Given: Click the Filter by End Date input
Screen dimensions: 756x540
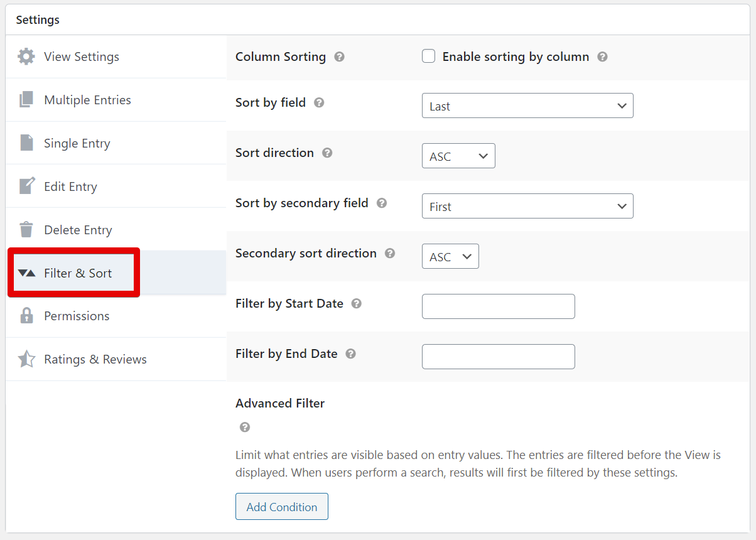Looking at the screenshot, I should coord(499,357).
